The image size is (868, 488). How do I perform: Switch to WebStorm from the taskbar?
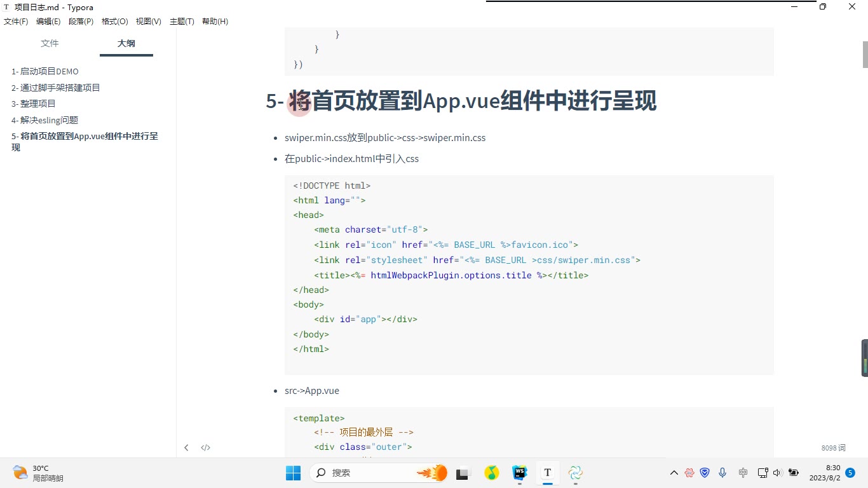coord(520,473)
